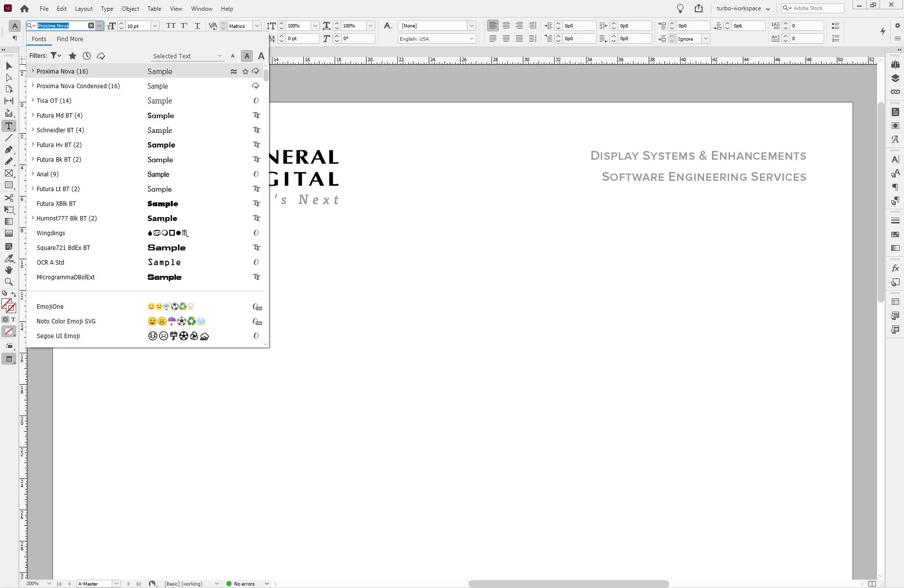Screen dimensions: 904x588
Task: Click the Quick Apply lightning icon
Action: (x=883, y=31)
